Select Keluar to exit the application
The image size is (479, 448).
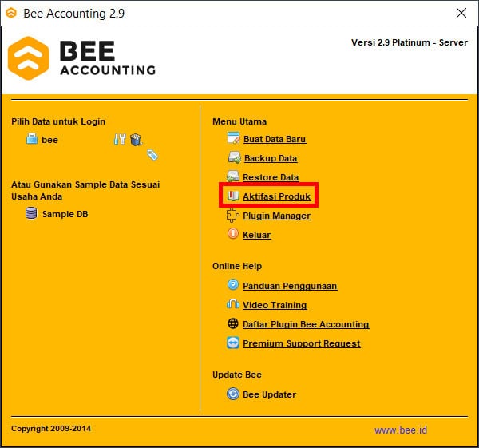256,235
